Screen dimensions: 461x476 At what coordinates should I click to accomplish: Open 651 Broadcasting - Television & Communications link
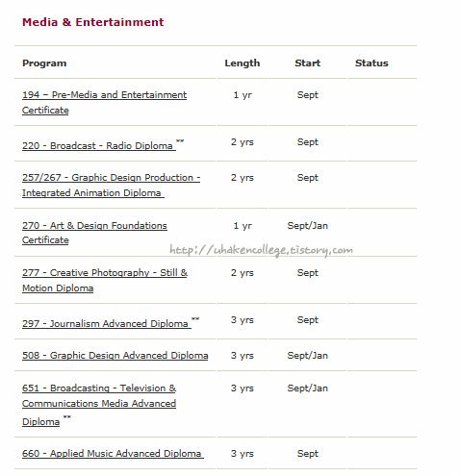[x=99, y=405]
